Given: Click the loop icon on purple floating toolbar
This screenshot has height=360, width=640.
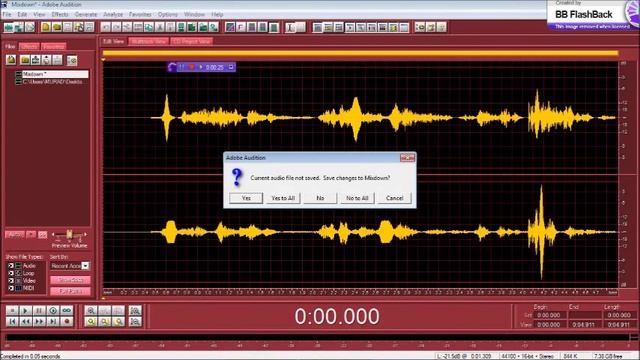Looking at the screenshot, I should tap(172, 67).
